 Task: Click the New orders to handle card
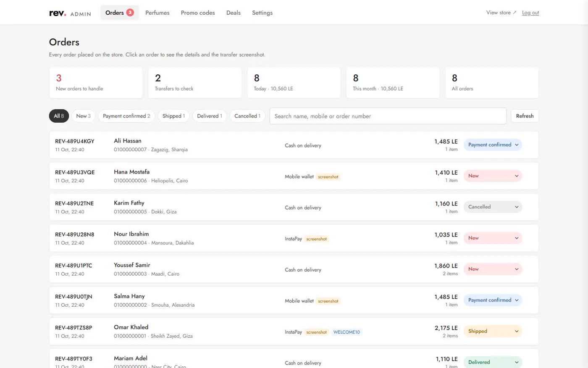coord(96,83)
